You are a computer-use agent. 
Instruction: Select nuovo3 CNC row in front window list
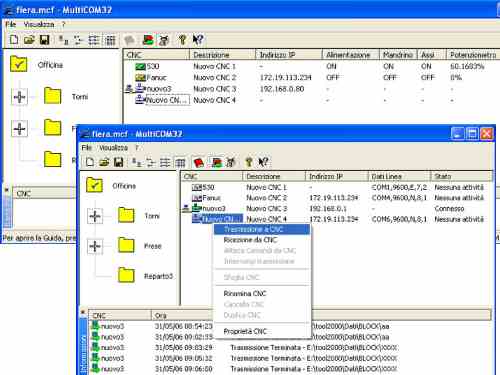point(337,209)
